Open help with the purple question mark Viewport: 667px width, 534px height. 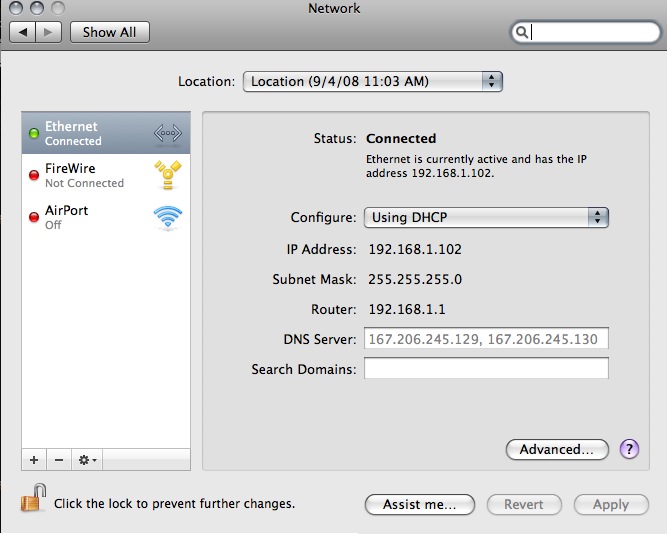[629, 449]
